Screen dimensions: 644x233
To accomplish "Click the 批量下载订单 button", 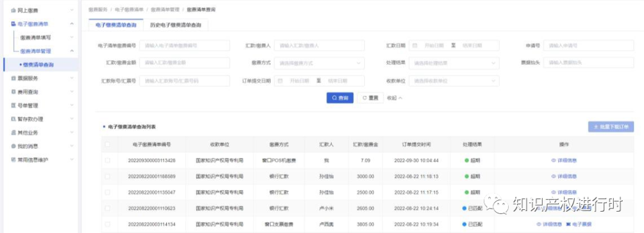I will click(611, 127).
